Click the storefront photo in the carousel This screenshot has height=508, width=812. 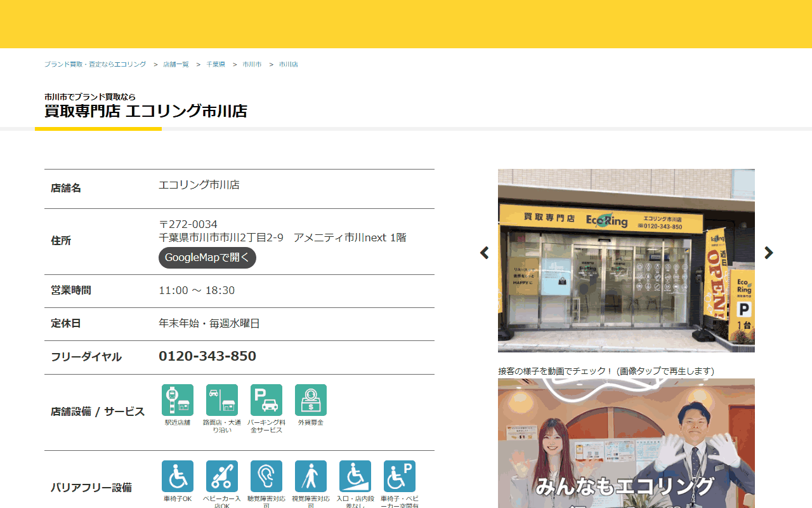[x=626, y=260]
